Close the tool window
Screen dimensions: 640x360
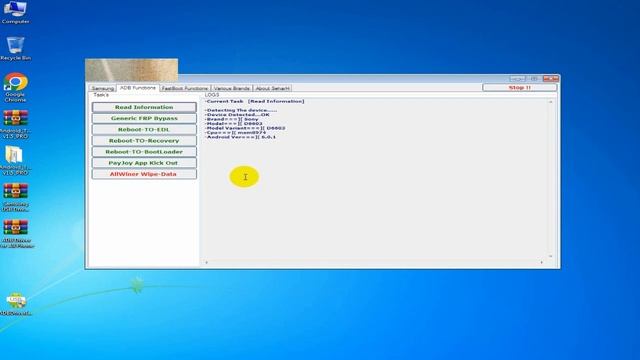pyautogui.click(x=551, y=79)
